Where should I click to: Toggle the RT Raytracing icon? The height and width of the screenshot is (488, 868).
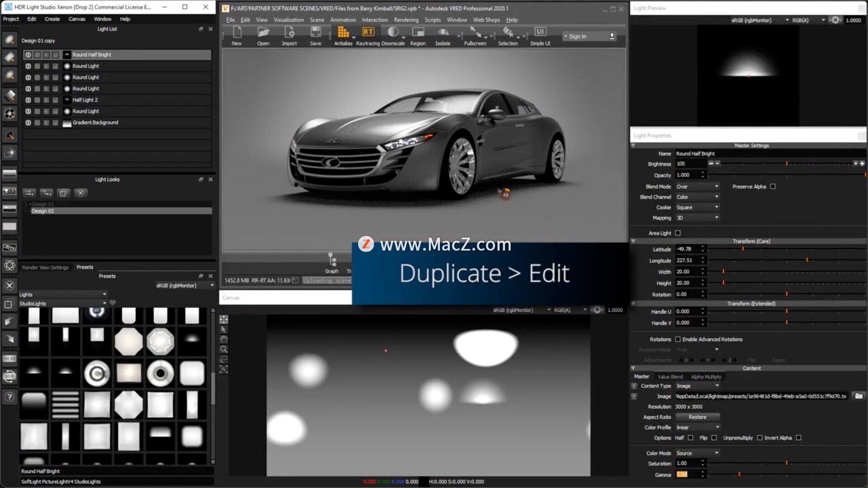368,32
